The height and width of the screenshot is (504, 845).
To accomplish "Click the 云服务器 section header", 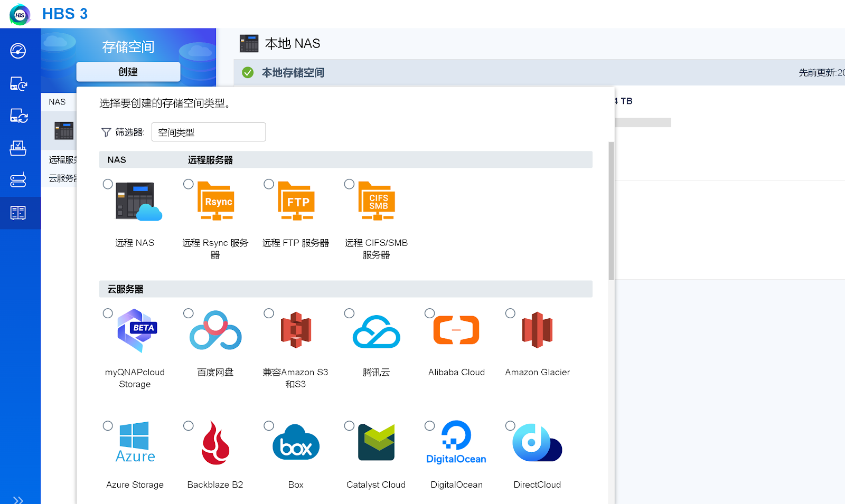I will 346,289.
